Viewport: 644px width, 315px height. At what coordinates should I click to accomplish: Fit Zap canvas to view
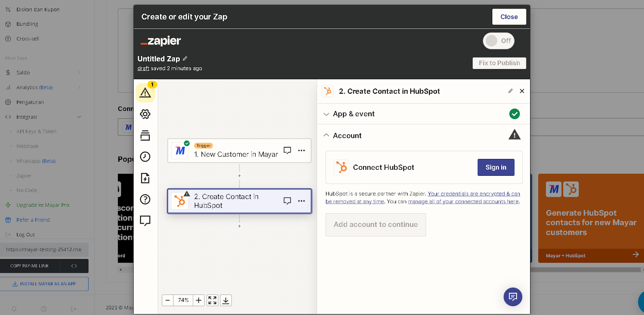[213, 301]
